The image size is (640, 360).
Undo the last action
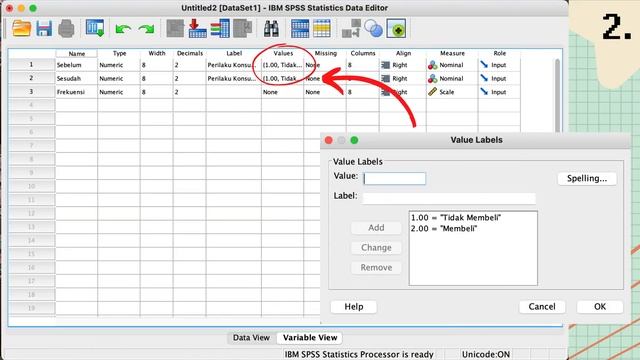coord(123,29)
